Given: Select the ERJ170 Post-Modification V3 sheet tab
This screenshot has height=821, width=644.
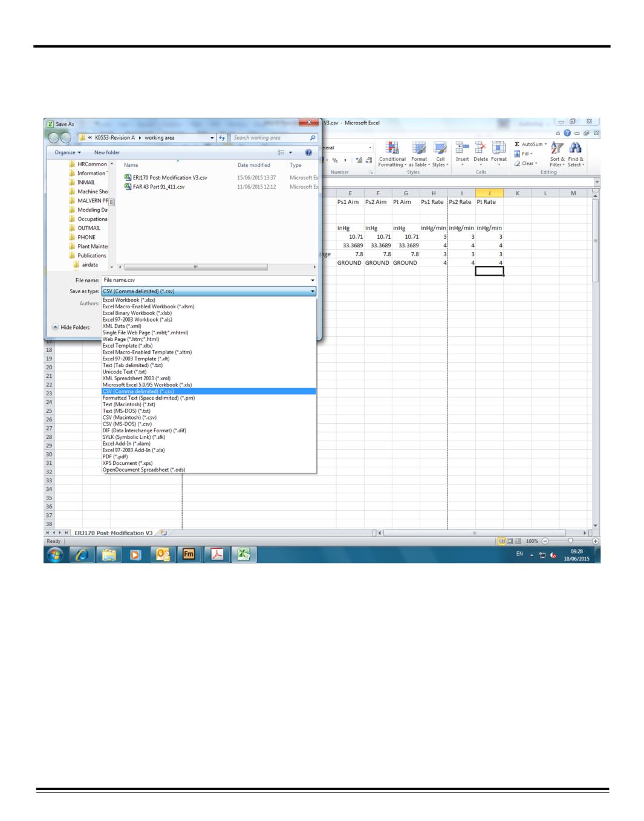Looking at the screenshot, I should point(113,533).
